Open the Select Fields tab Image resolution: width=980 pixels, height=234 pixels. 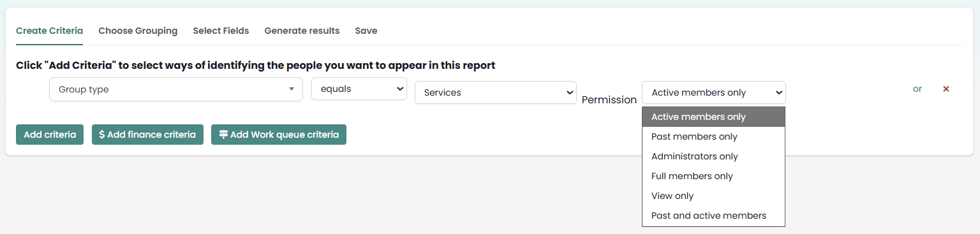[x=221, y=31]
